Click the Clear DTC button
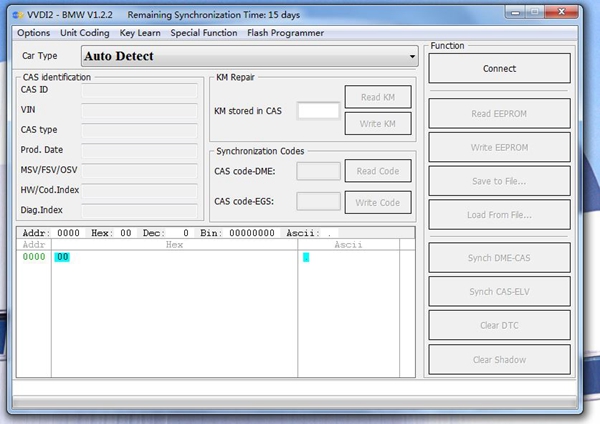The width and height of the screenshot is (600, 424). click(499, 325)
